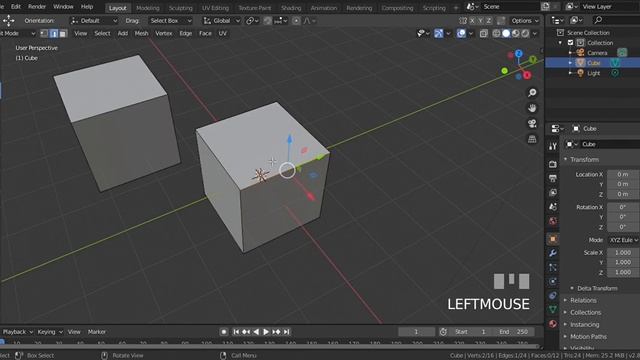
Task: Switch to material preview shading
Action: click(x=516, y=33)
